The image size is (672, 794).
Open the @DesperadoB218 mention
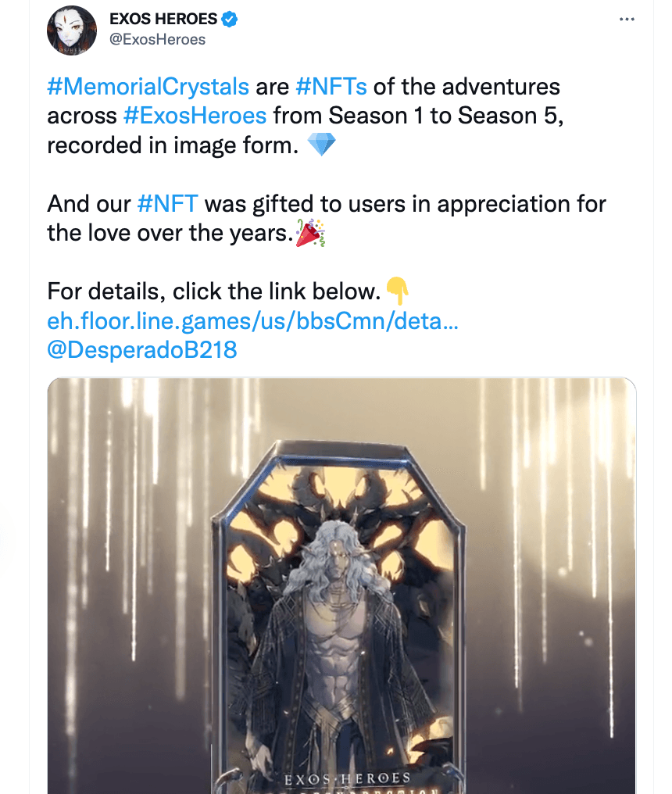pos(141,350)
